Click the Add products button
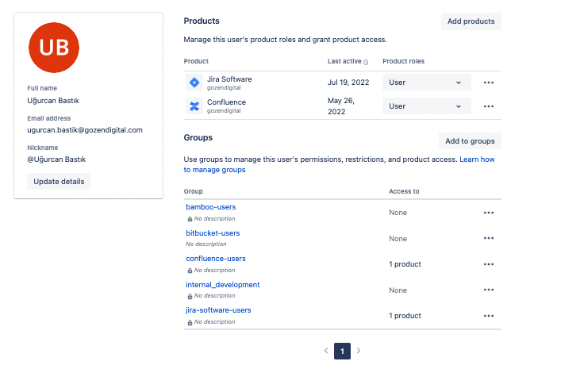580x392 pixels. 471,21
